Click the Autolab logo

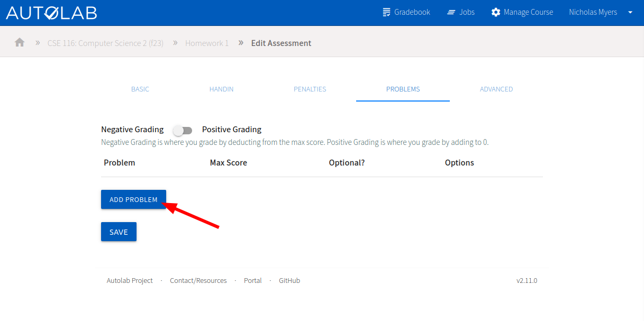click(51, 13)
